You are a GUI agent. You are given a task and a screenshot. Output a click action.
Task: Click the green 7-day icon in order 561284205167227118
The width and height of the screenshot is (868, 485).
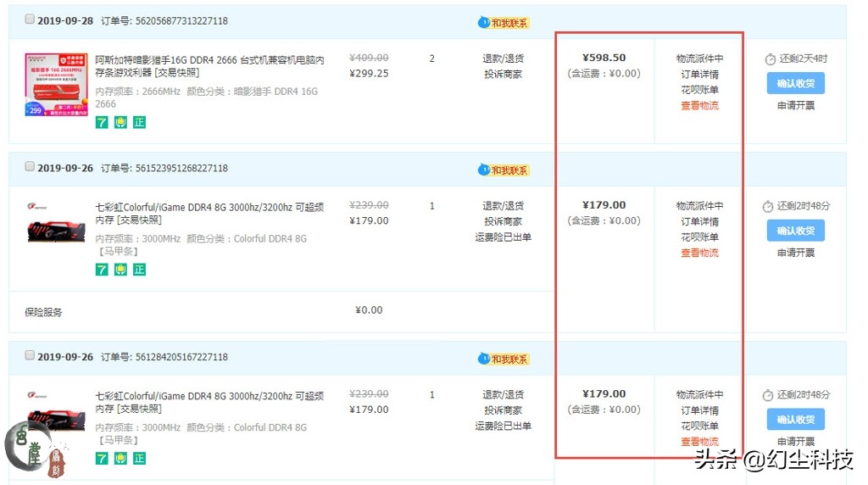point(102,459)
